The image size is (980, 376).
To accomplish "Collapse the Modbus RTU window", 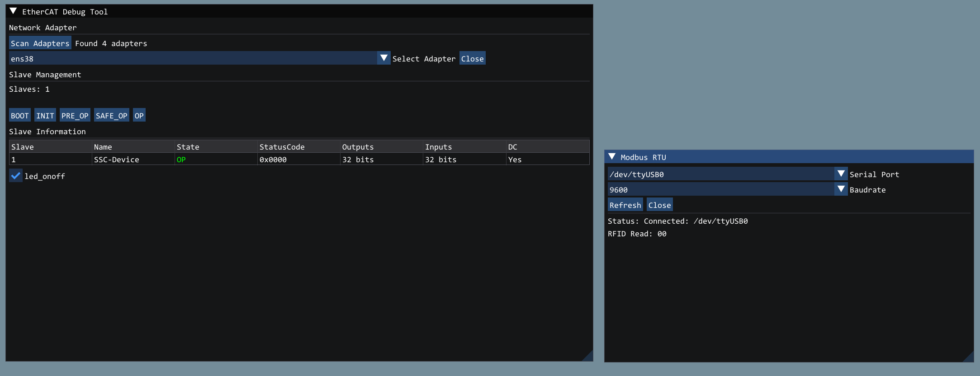I will pos(612,157).
